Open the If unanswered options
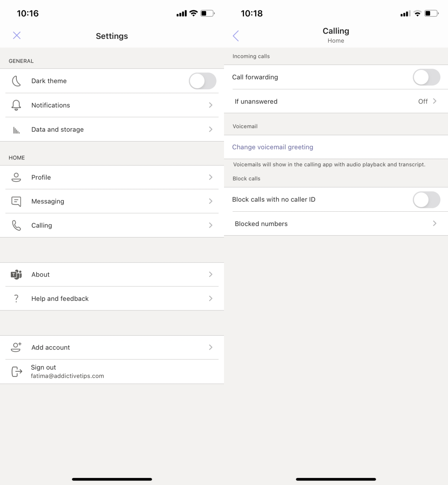Image resolution: width=448 pixels, height=485 pixels. click(x=336, y=101)
